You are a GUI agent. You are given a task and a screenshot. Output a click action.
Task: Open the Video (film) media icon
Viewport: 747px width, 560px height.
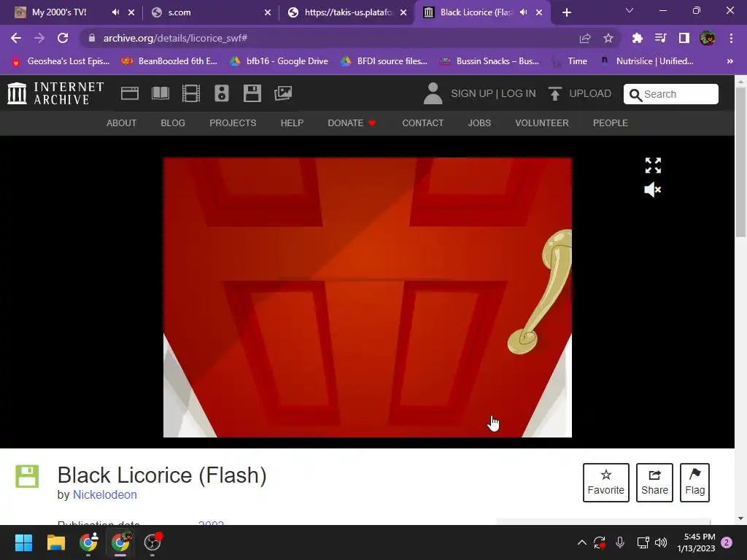(191, 93)
